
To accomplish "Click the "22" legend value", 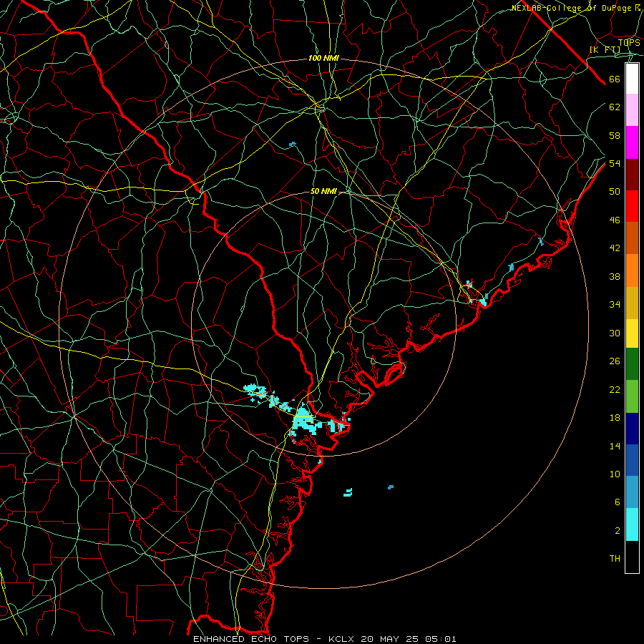I will [615, 389].
